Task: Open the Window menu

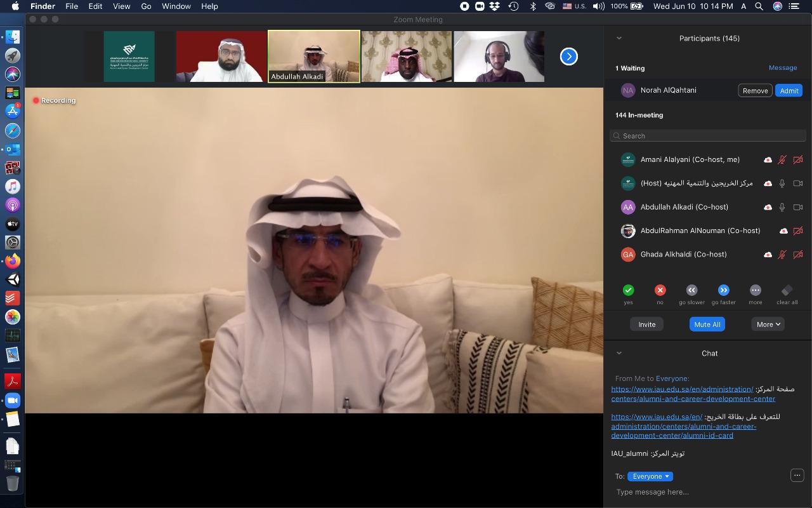Action: [176, 6]
